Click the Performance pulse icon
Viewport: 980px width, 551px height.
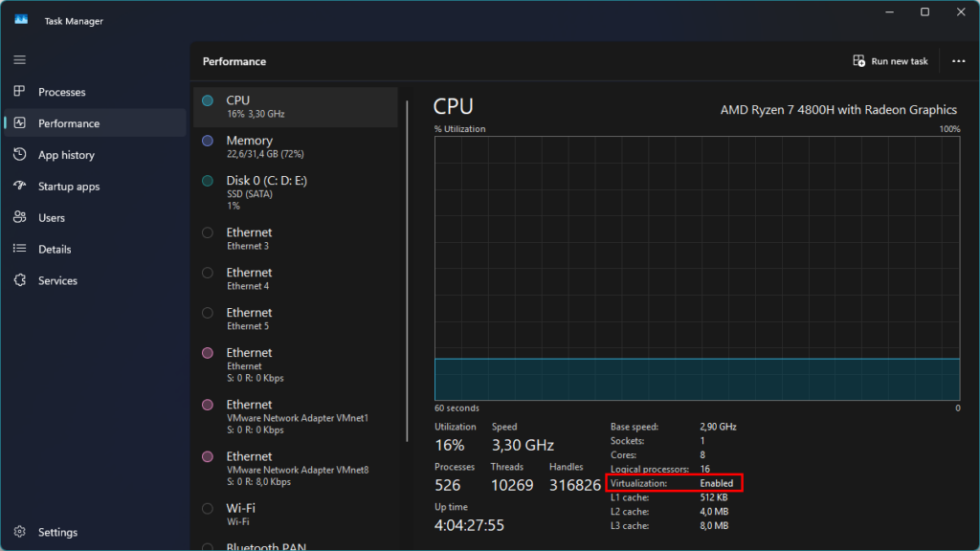pos(20,123)
